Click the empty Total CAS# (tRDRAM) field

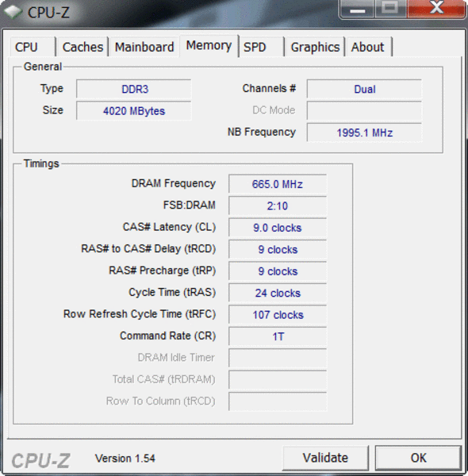tap(278, 380)
